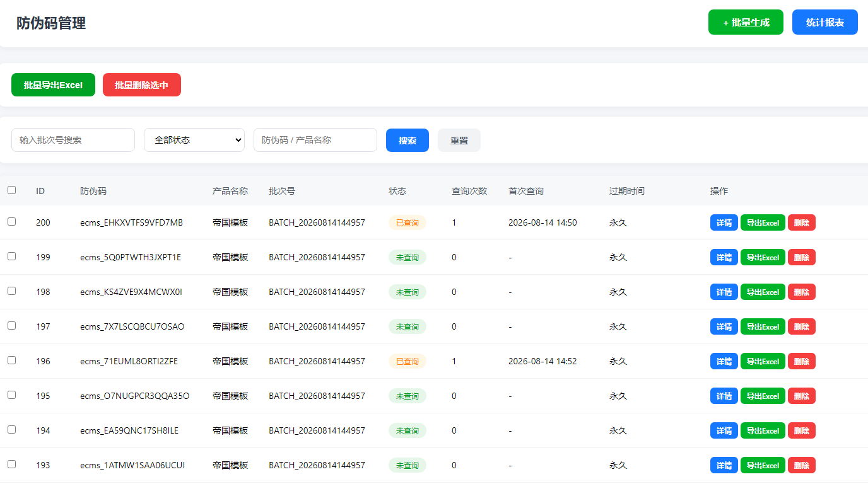
Task: Focus the 防伪码 / 产品名称 input field
Action: [x=315, y=140]
